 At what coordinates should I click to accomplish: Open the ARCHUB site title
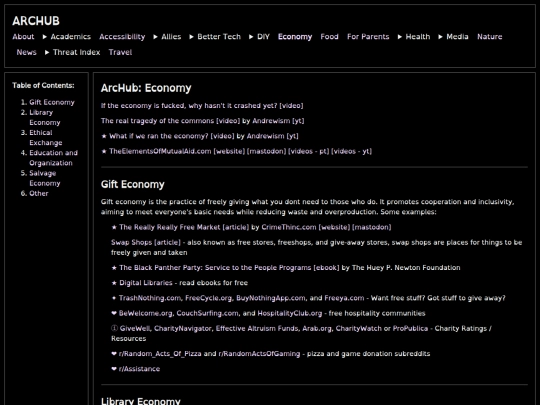click(36, 21)
